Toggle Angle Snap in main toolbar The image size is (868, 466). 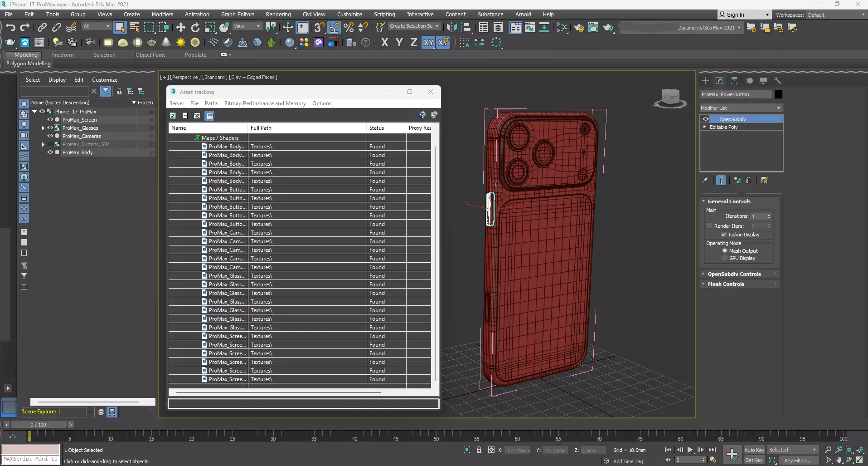click(334, 28)
